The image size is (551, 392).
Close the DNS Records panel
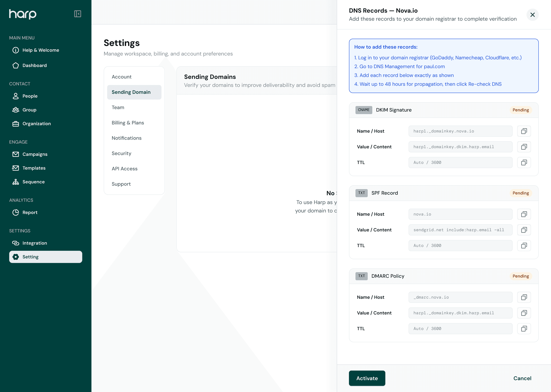(532, 15)
